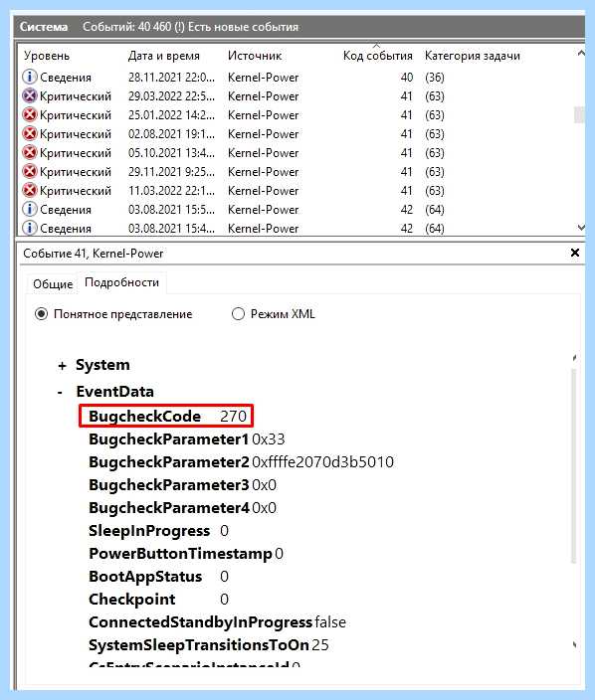Click the BugcheckParameter3 row

(182, 485)
